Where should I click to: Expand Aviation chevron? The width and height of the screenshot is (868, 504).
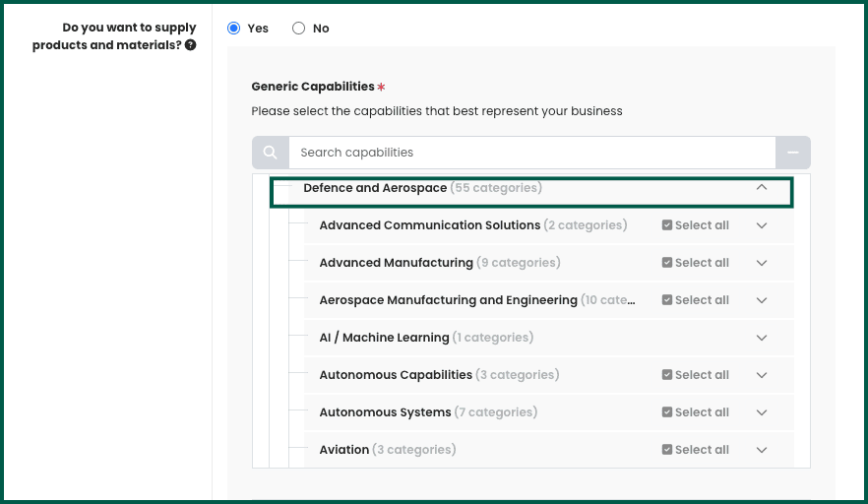(761, 450)
